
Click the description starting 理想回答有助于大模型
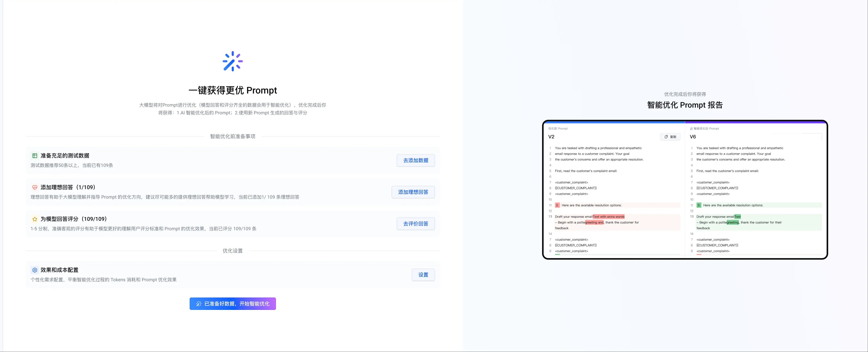165,197
